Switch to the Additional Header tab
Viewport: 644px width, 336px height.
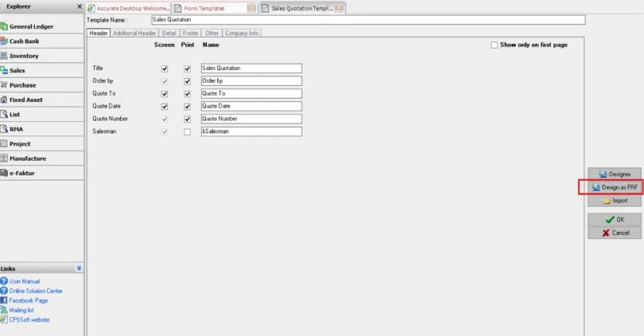[x=134, y=33]
